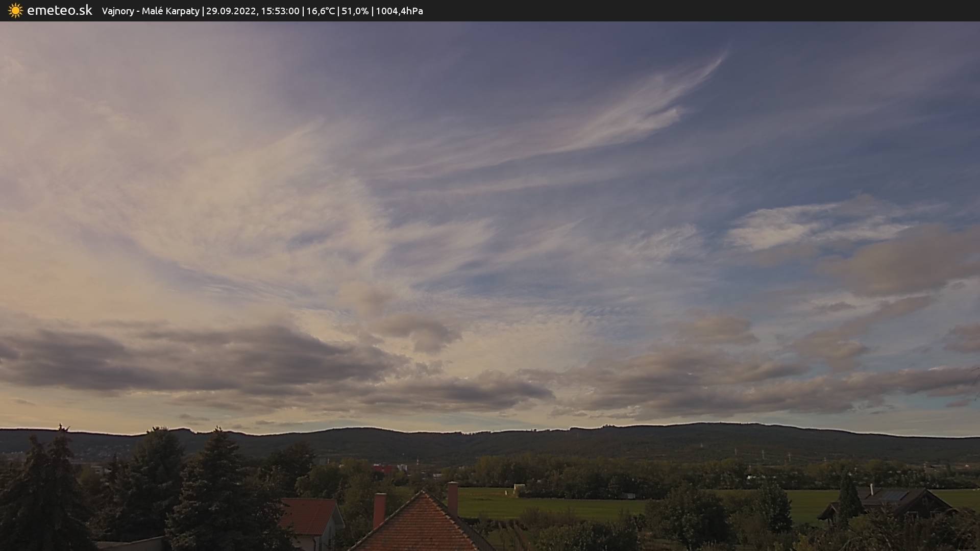
Task: Click the pressure reading 1004,4hPa
Action: point(399,11)
